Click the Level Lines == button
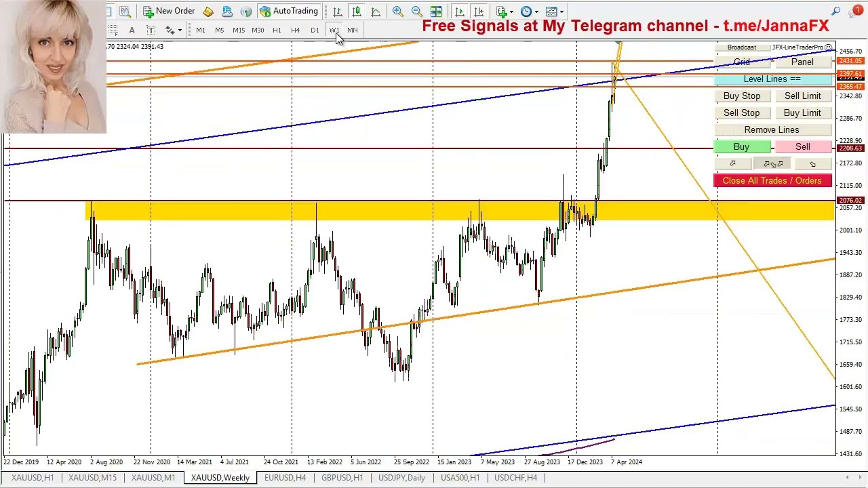The width and height of the screenshot is (868, 488). pos(772,79)
